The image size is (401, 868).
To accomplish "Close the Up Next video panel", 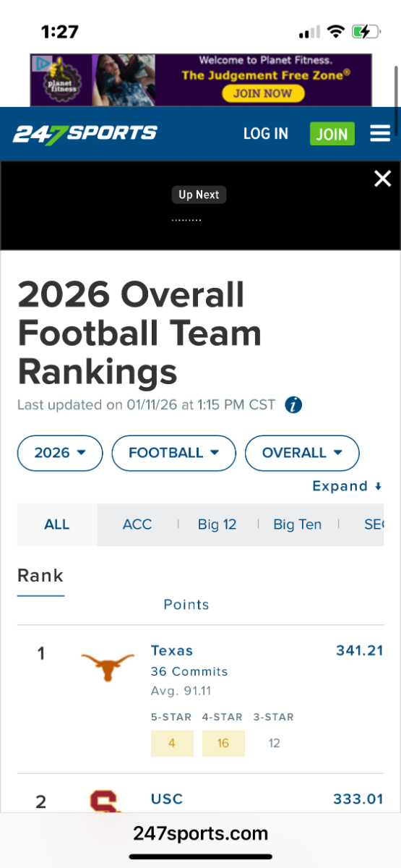I will (382, 179).
